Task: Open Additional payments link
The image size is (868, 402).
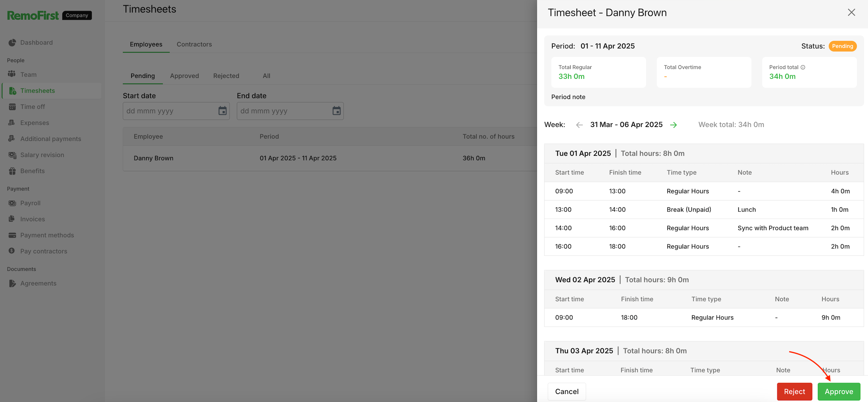Action: [x=51, y=139]
